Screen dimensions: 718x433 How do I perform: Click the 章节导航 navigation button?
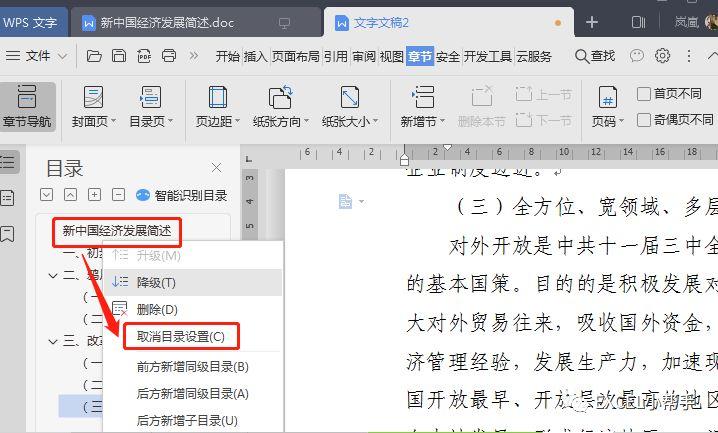pos(27,108)
